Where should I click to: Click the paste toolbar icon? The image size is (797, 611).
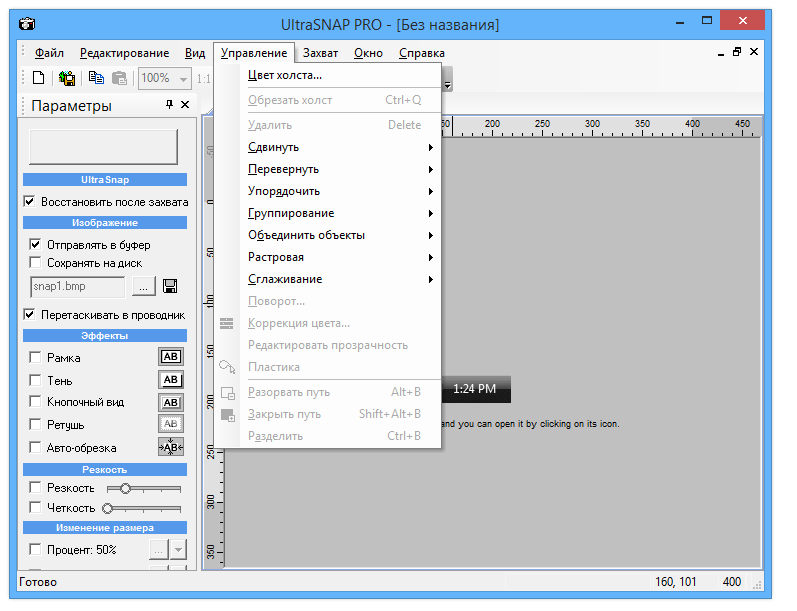click(119, 78)
